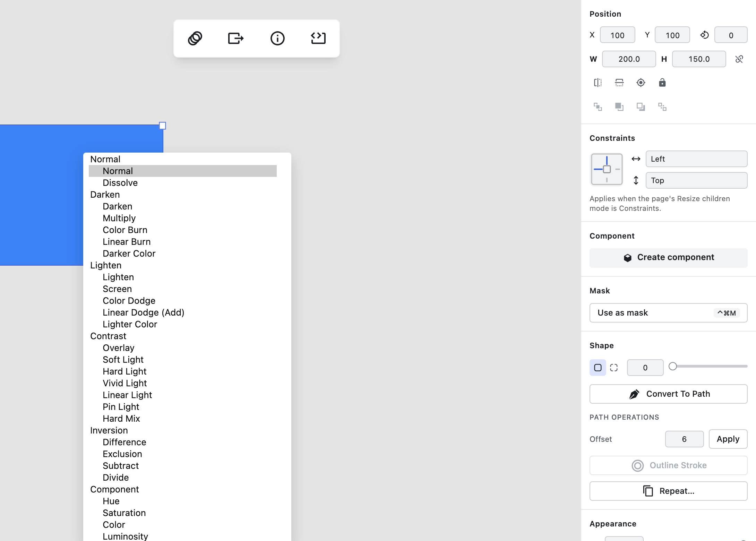The width and height of the screenshot is (756, 541).
Task: Click the target visibility icon
Action: click(641, 83)
